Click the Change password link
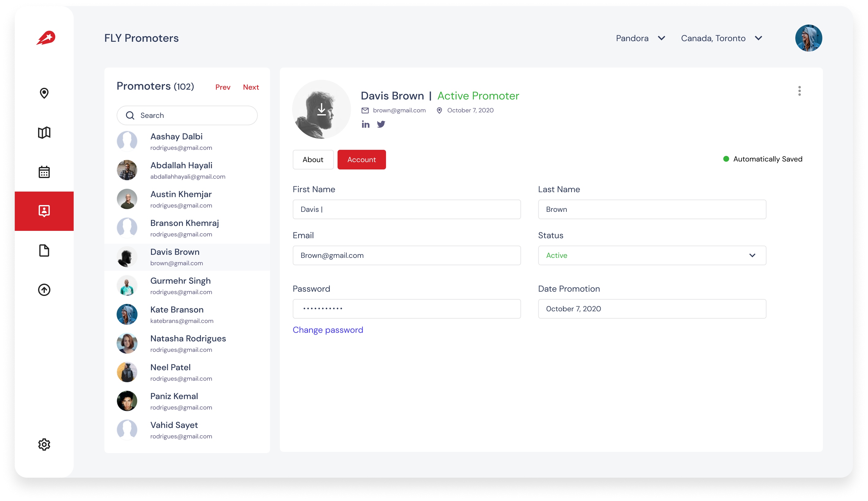Viewport: 868px width, 501px height. click(328, 330)
